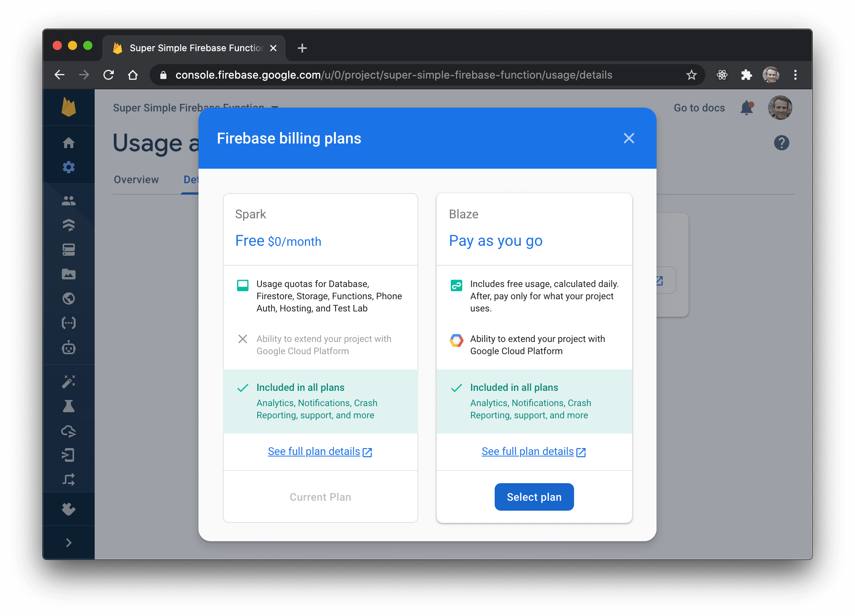Select the Storage folder icon

click(x=69, y=274)
